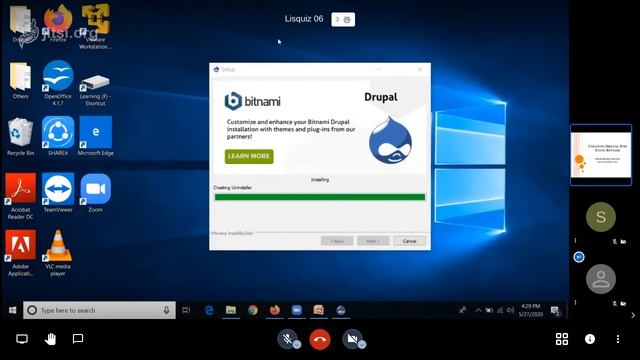640x360 pixels.
Task: Launch VLC media player
Action: 58,253
